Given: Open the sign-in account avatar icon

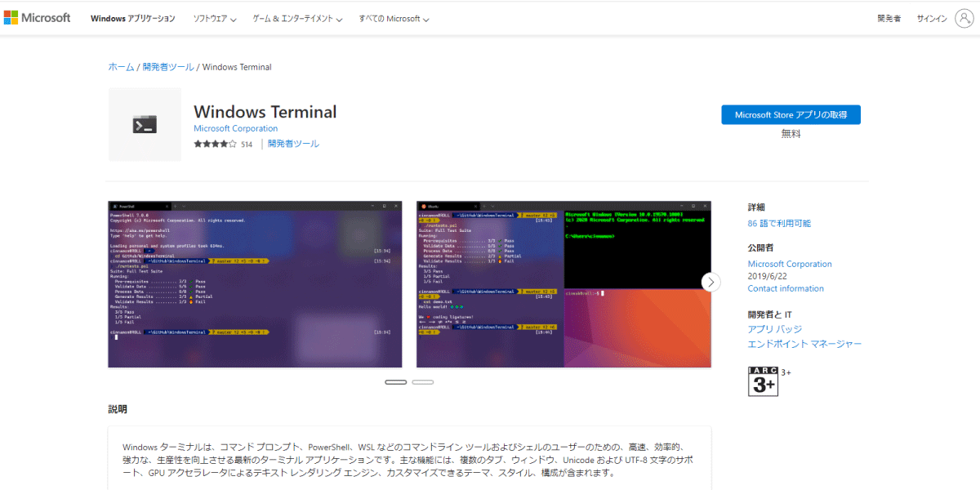Looking at the screenshot, I should pos(964,18).
